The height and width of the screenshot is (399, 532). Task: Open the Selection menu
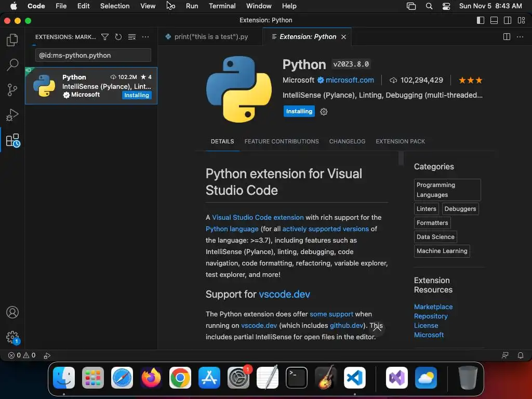[115, 6]
